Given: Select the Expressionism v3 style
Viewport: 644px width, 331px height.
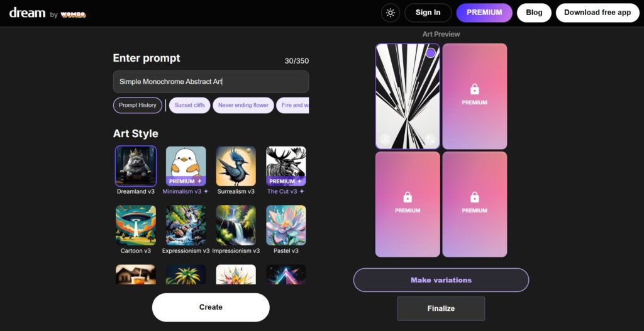Looking at the screenshot, I should tap(186, 225).
